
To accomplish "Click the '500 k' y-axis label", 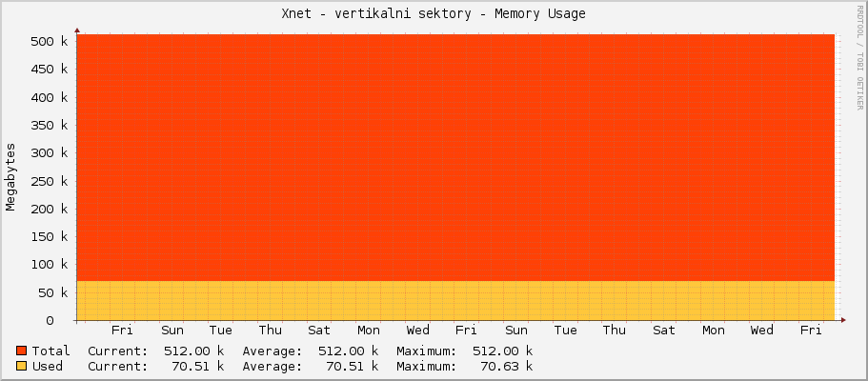I will coord(50,42).
